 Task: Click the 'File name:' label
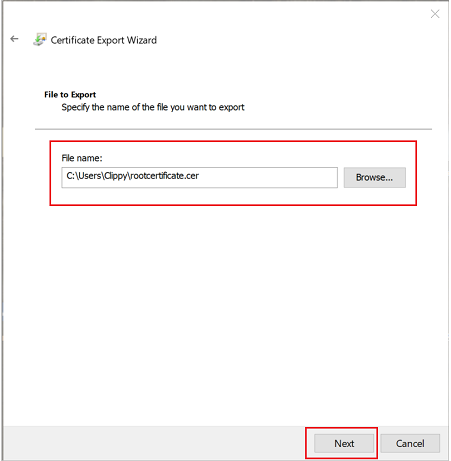click(x=82, y=158)
